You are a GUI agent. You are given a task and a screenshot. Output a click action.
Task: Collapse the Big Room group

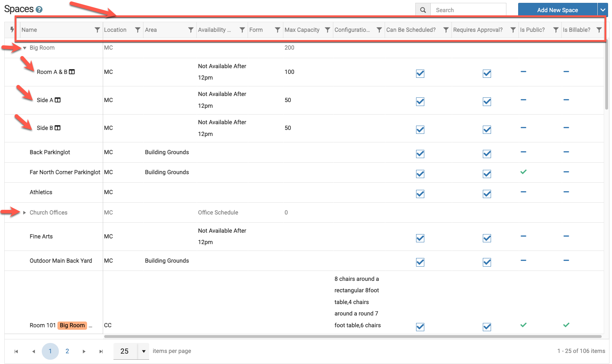pos(25,48)
